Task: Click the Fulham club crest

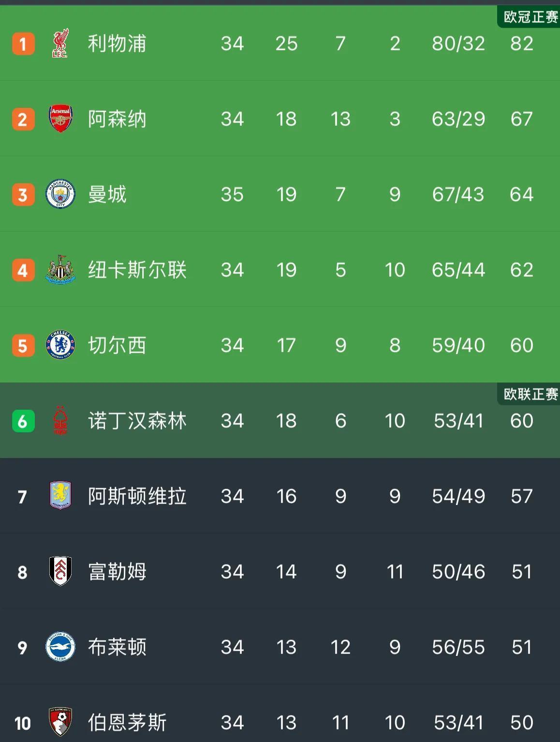Action: 59,572
